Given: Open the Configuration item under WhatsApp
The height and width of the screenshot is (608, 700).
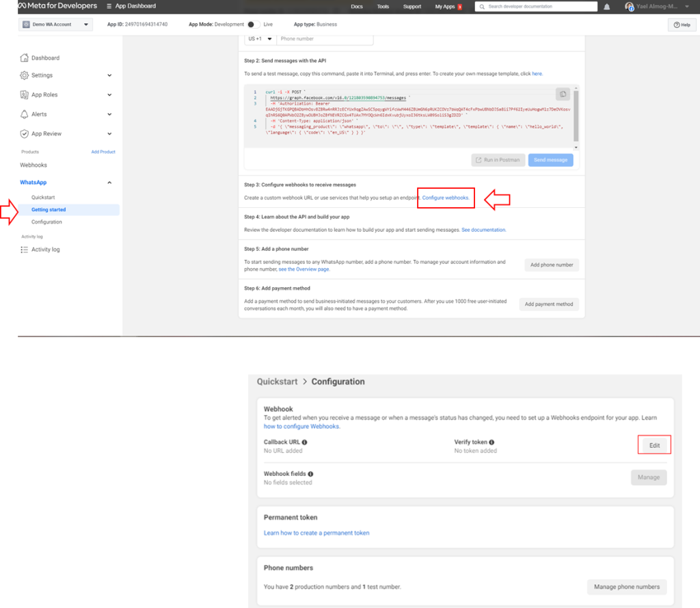Looking at the screenshot, I should [x=46, y=222].
